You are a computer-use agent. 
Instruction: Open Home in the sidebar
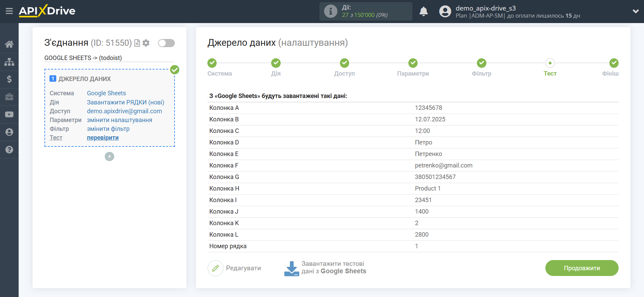coord(9,44)
